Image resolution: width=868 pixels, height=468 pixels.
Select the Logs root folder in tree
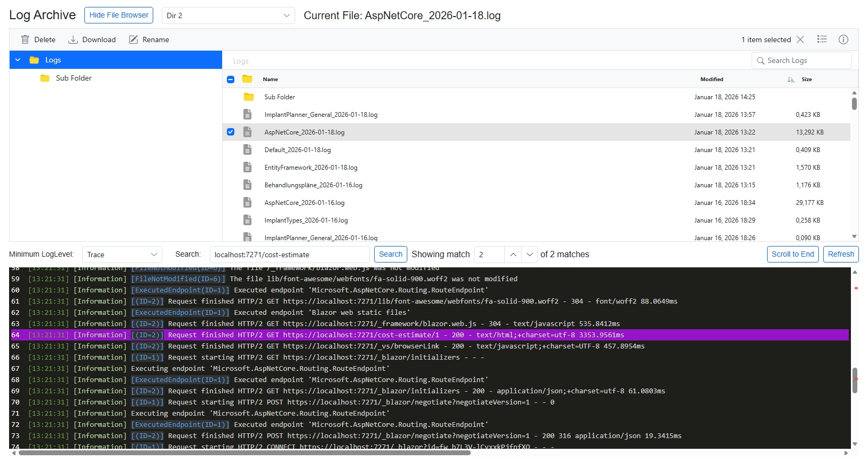coord(116,60)
